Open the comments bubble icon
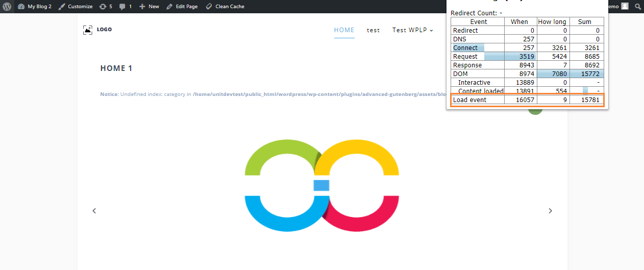This screenshot has height=270, width=644. point(125,7)
